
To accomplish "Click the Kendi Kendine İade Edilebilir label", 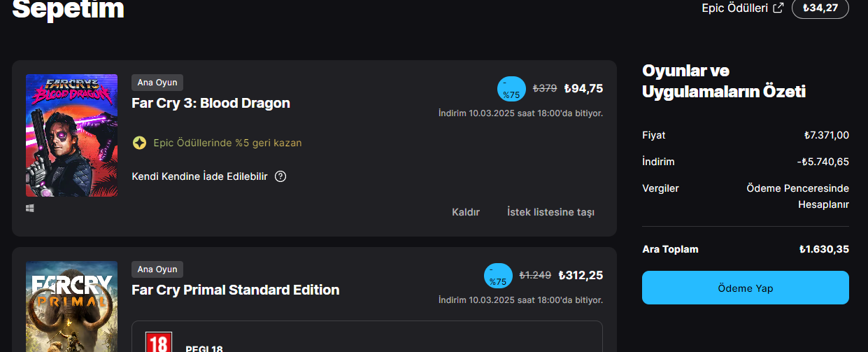I will pos(199,176).
